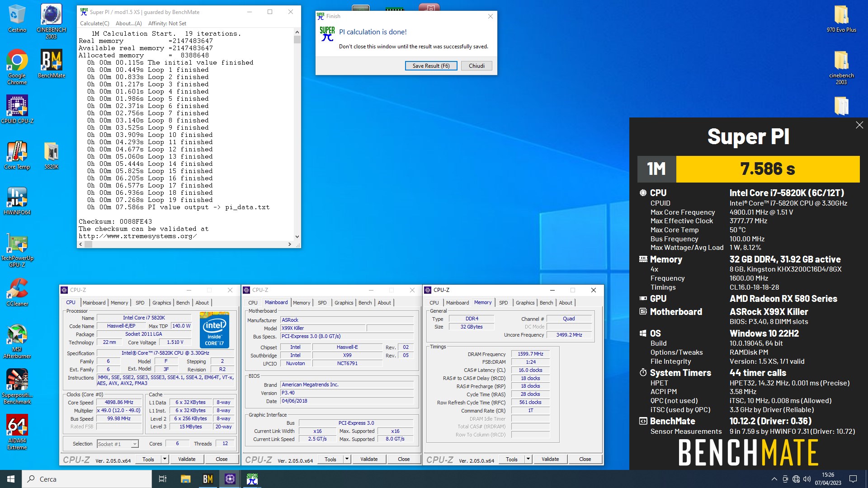
Task: Open the clock and date in system tray
Action: 828,479
